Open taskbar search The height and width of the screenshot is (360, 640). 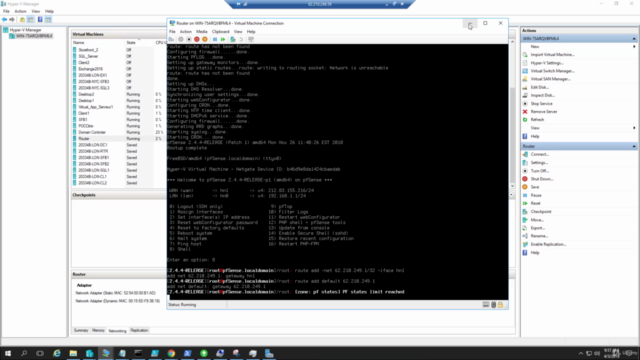tap(24, 353)
